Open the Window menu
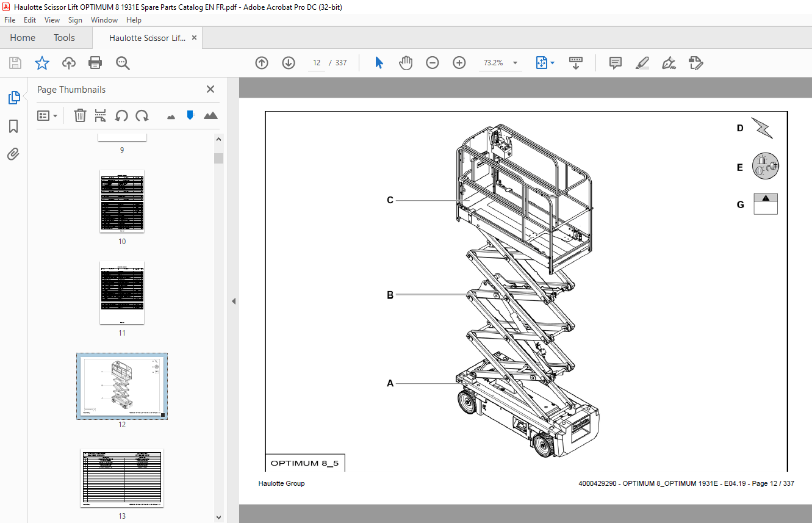 click(x=104, y=20)
